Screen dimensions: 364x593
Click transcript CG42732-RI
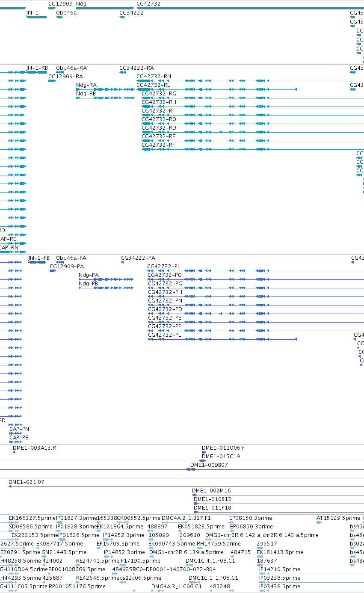click(x=158, y=110)
